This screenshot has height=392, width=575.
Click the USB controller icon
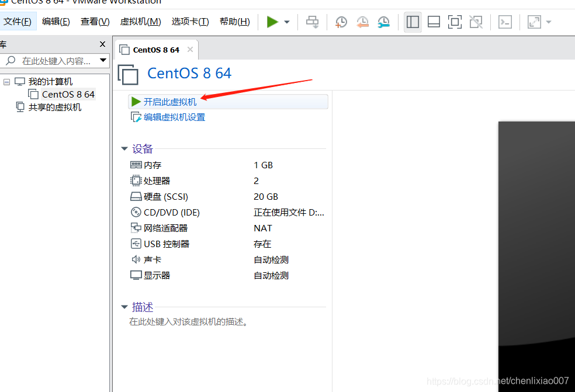[x=136, y=244]
